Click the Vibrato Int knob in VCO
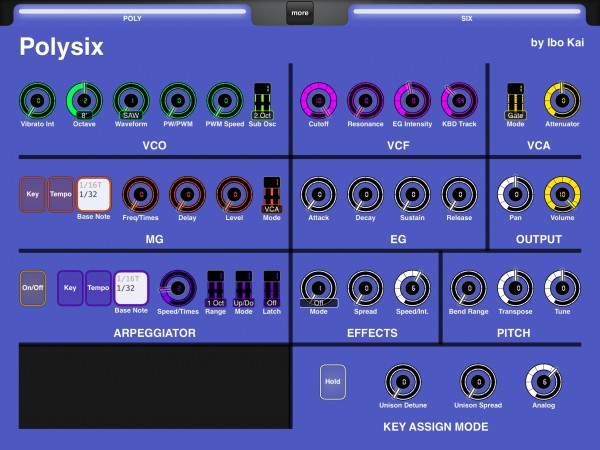Screen dimensions: 600x450 click(38, 101)
